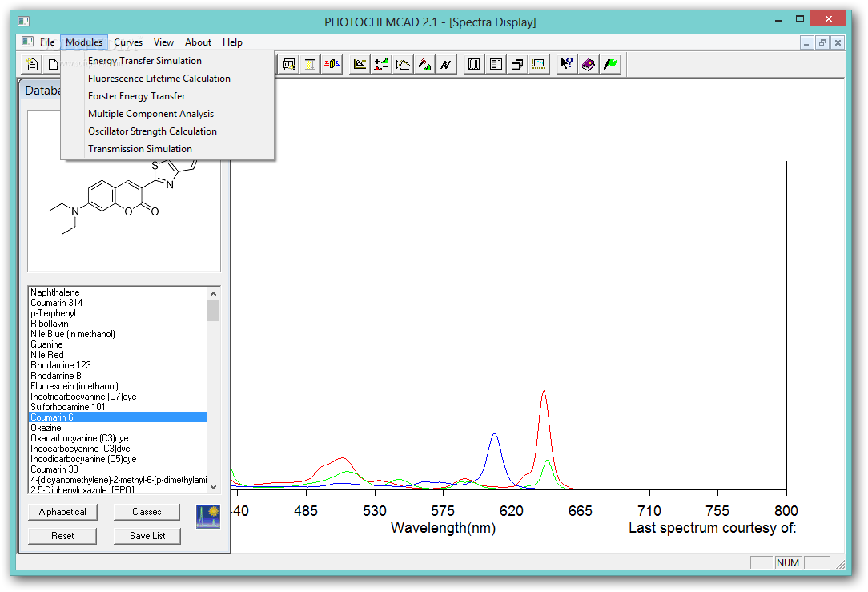The height and width of the screenshot is (592, 868).
Task: Click the blank document toolbar icon
Action: coord(53,65)
